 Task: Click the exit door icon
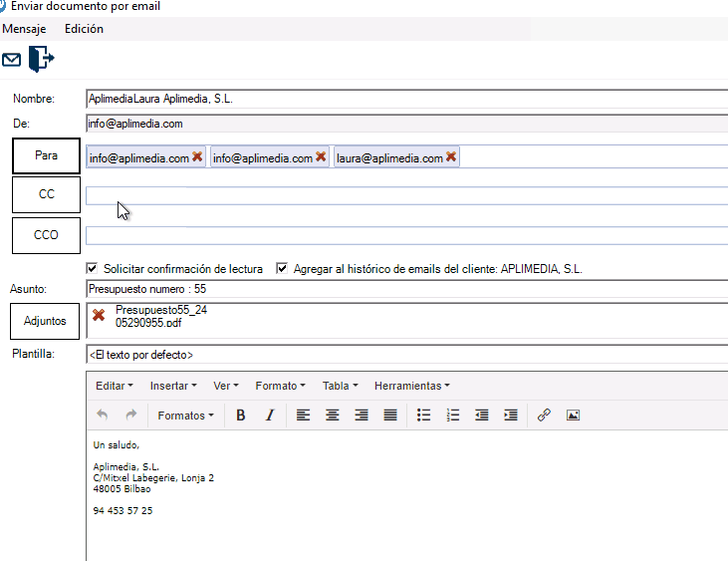[x=41, y=60]
